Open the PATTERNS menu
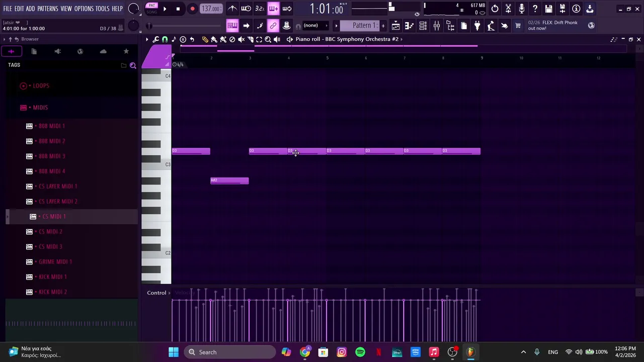Screen dimensions: 644x362 pyautogui.click(x=48, y=9)
